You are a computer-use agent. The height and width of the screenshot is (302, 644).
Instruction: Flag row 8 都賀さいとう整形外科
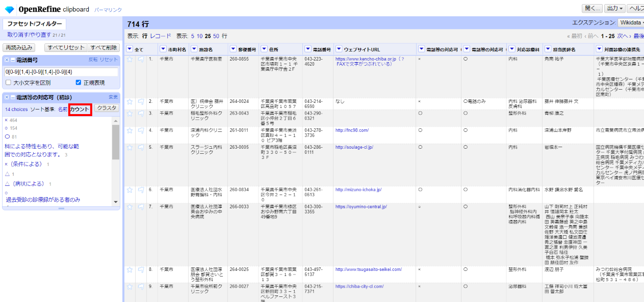pos(141,269)
